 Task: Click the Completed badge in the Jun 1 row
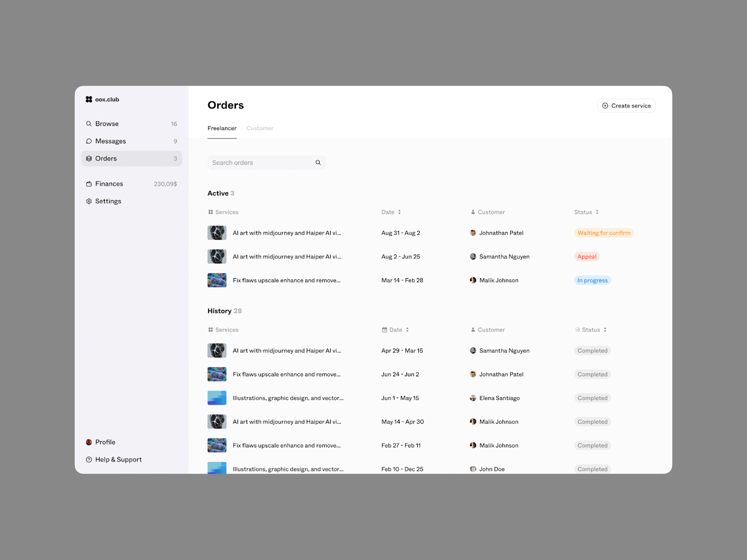592,398
